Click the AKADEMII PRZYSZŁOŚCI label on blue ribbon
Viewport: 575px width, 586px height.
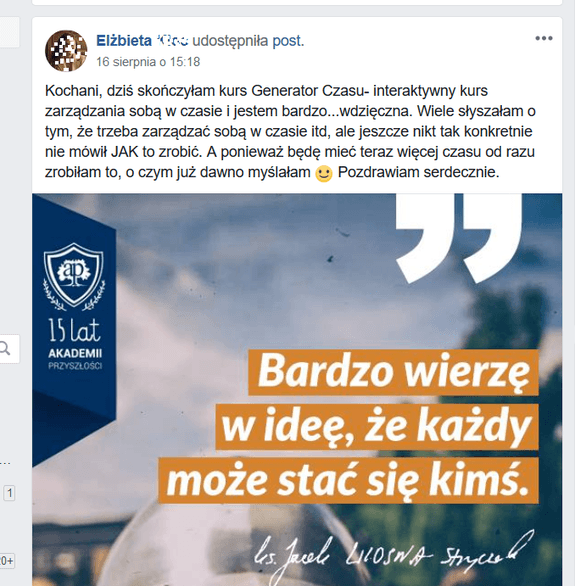[75, 358]
